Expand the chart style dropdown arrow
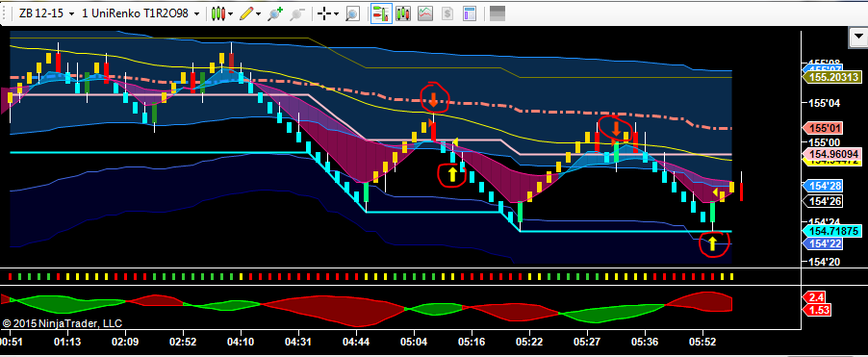Viewport: 868px width, 357px height. (230, 13)
